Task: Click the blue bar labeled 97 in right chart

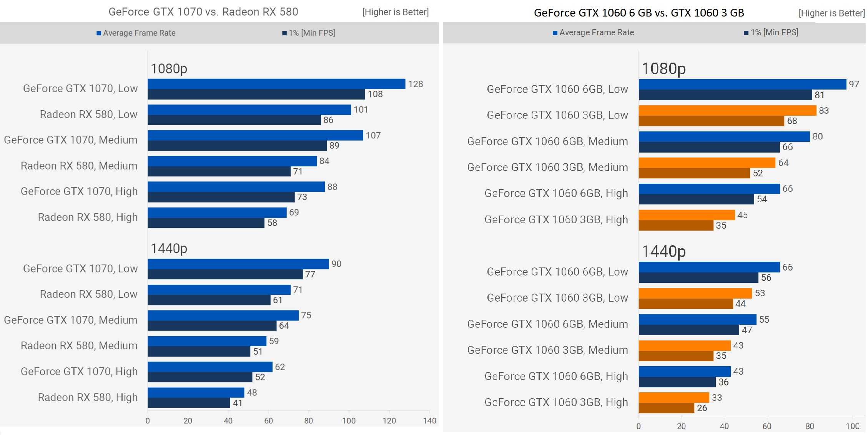Action: [x=743, y=85]
